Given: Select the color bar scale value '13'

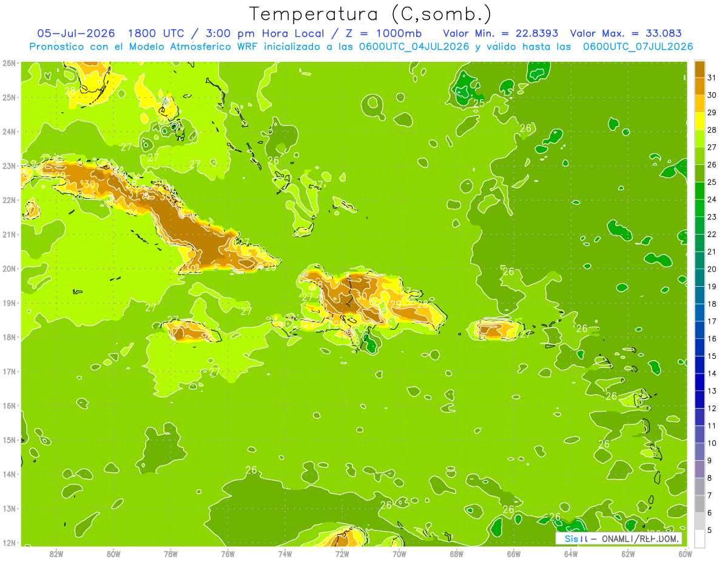Looking at the screenshot, I should point(712,391).
